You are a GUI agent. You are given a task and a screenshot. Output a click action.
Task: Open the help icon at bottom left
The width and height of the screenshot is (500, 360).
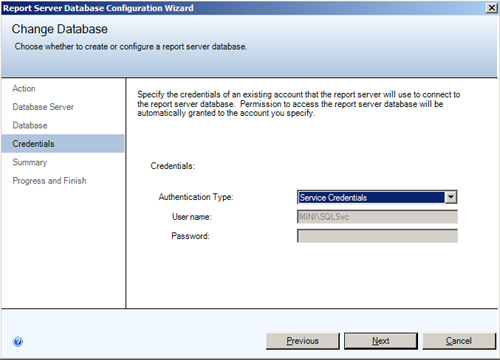pos(18,342)
